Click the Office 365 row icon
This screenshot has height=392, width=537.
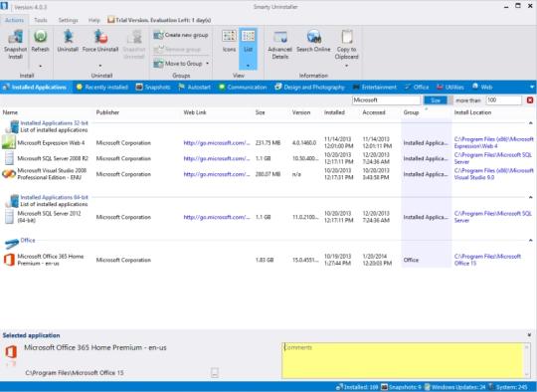(x=9, y=260)
